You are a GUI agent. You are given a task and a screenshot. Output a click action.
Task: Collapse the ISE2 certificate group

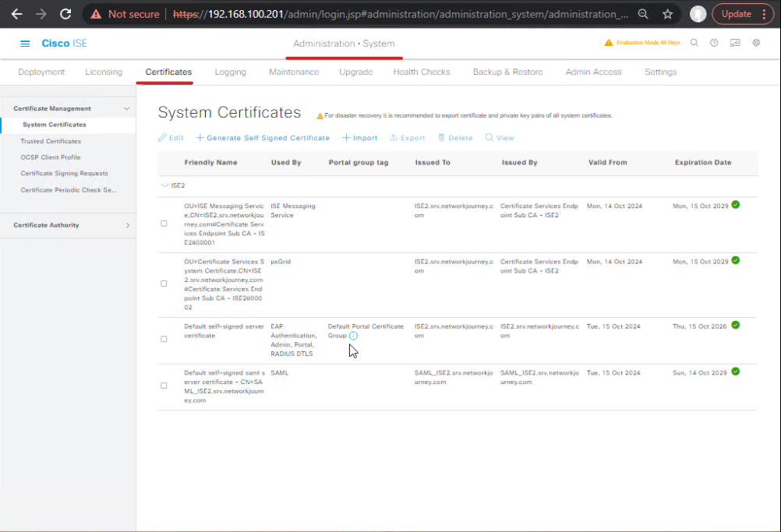[x=164, y=185]
